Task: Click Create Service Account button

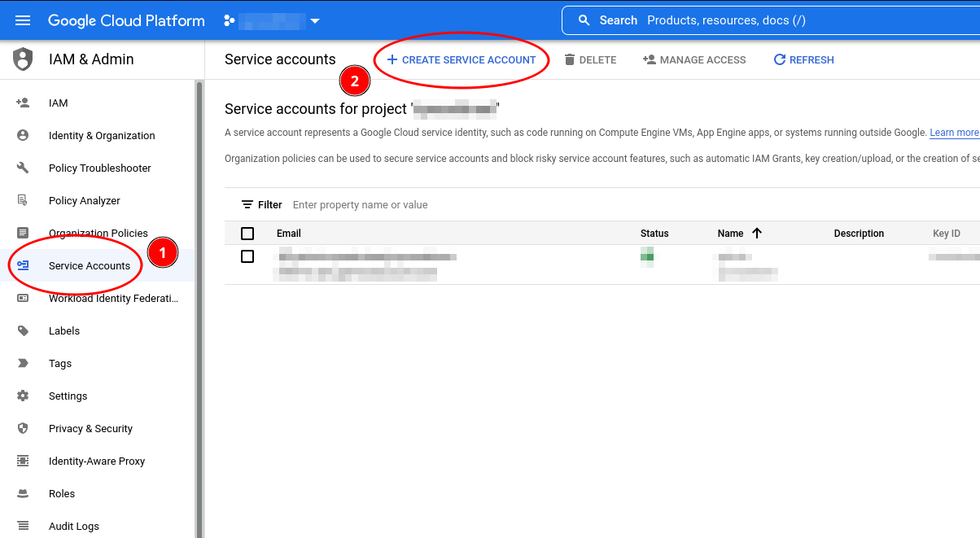Action: point(461,59)
